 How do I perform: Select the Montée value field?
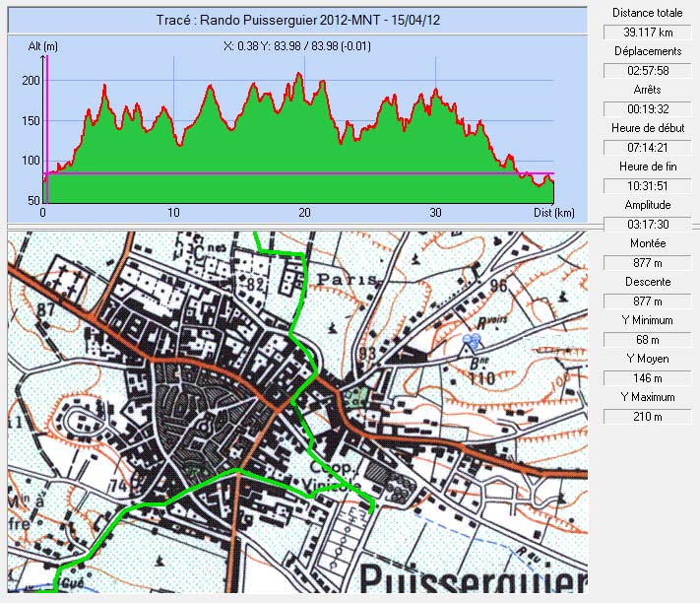coord(646,263)
